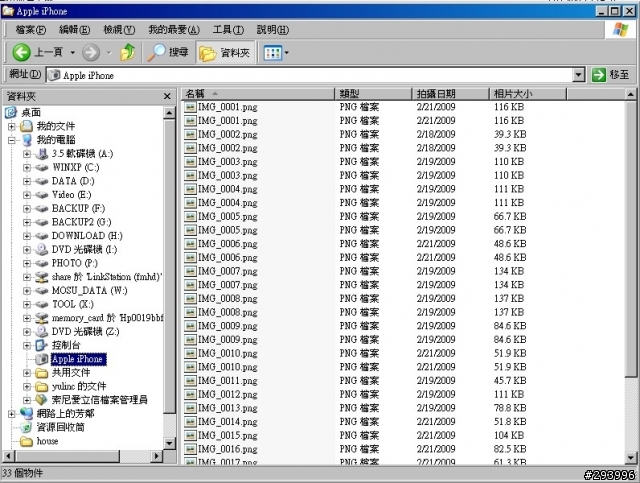Sort by the 相片大小 column header

(x=528, y=94)
